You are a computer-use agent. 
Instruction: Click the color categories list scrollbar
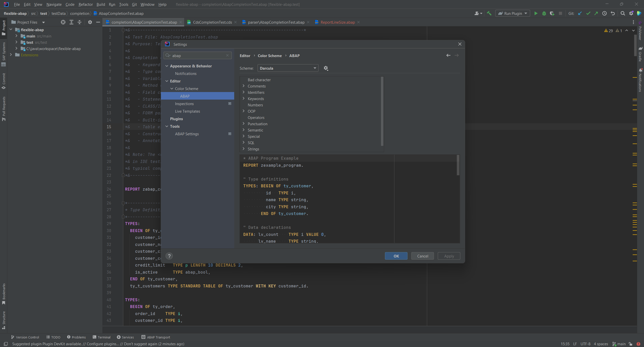[382, 111]
